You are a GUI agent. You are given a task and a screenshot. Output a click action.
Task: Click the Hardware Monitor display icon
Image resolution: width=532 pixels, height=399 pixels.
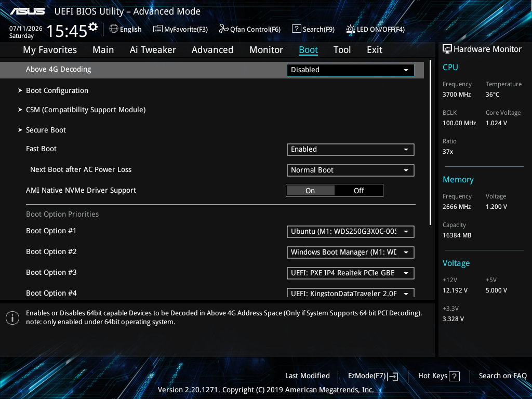(x=447, y=49)
